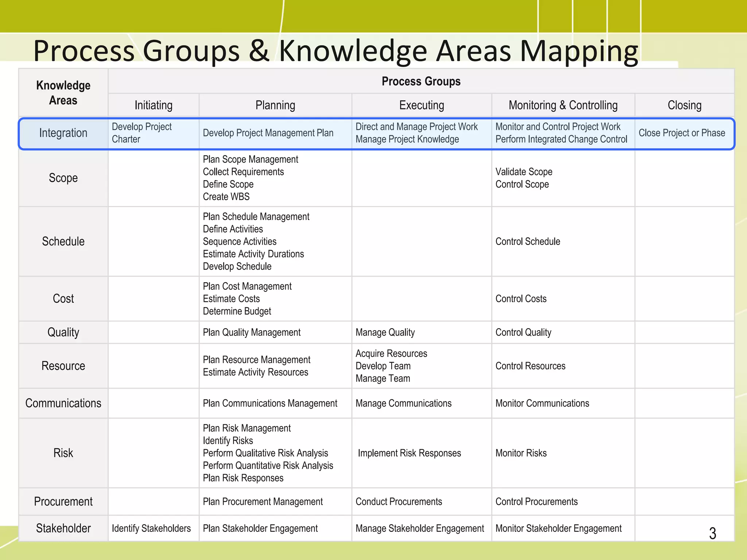The width and height of the screenshot is (747, 560).
Task: Click the 'Communications' row label
Action: [x=63, y=403]
